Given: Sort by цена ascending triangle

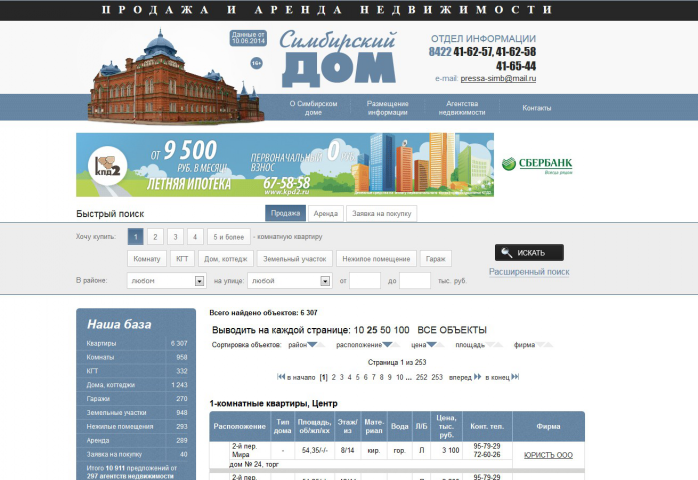Looking at the screenshot, I should pos(440,344).
